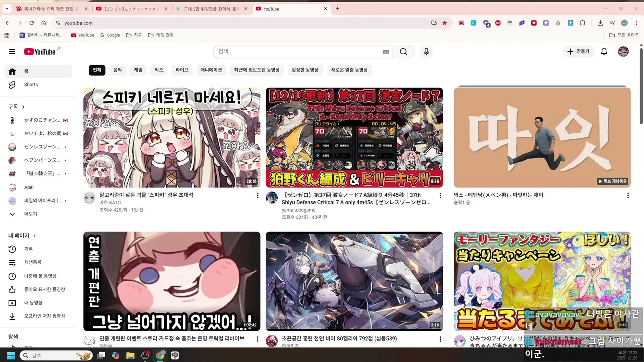Open more options for 믹스 - 메벤남 playlist

(x=628, y=196)
